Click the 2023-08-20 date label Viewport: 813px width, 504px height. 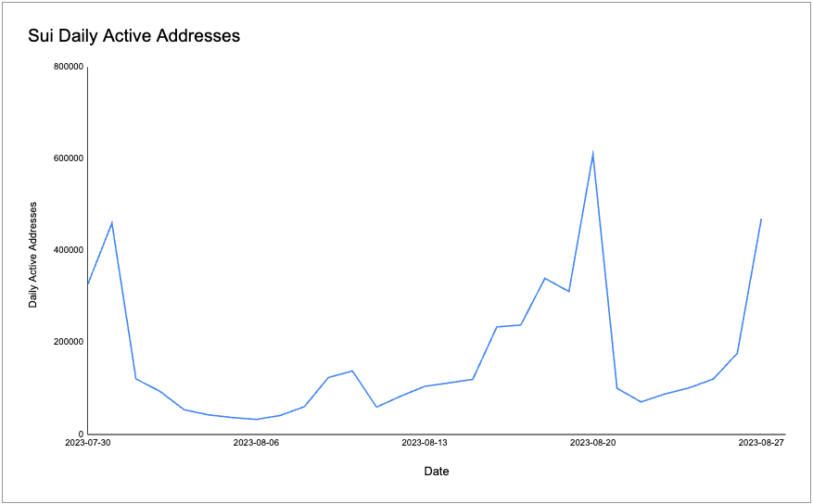point(592,443)
